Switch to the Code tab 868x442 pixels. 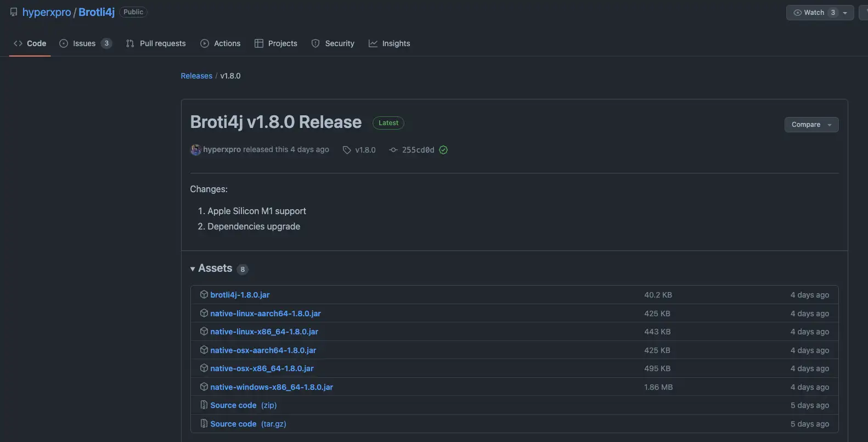point(30,43)
